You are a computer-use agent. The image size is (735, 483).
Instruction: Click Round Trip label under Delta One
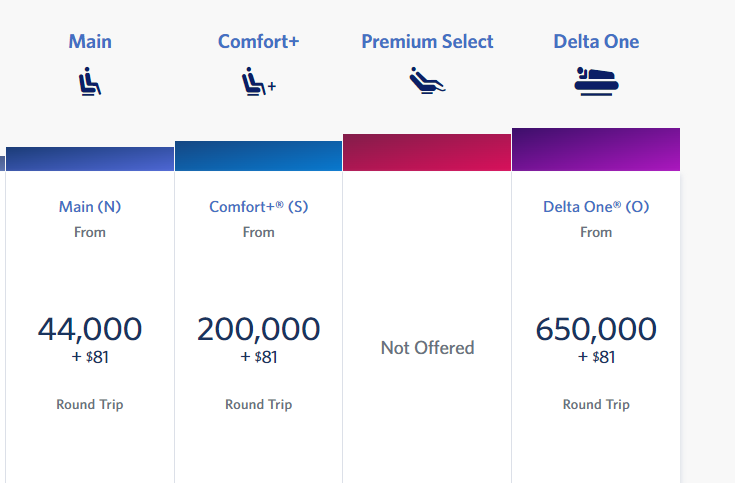point(596,404)
